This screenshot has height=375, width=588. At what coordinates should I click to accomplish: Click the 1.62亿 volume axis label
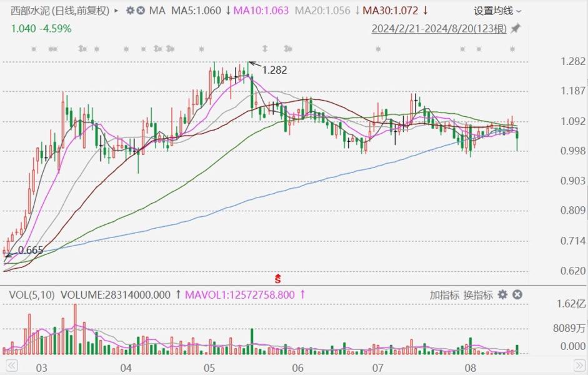[571, 304]
